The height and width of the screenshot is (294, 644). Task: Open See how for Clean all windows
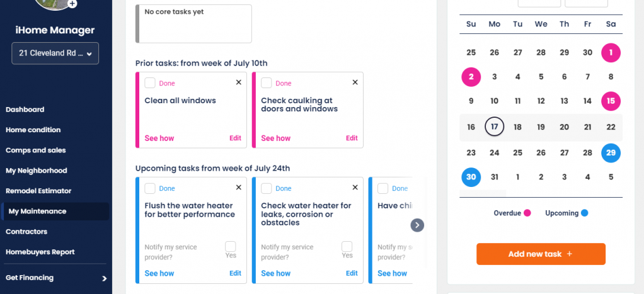click(x=159, y=139)
